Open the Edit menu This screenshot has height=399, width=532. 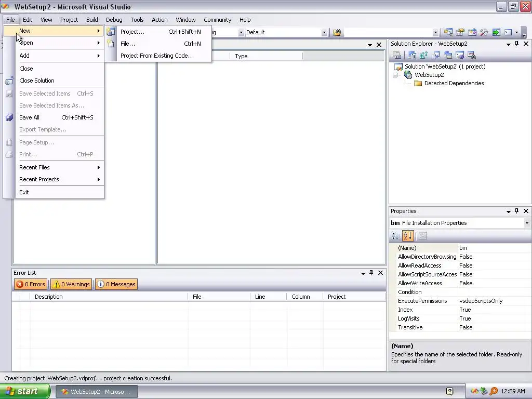coord(28,20)
